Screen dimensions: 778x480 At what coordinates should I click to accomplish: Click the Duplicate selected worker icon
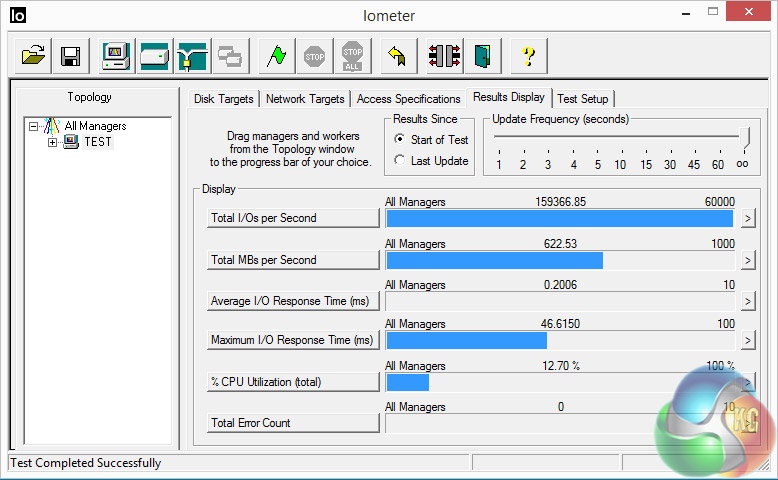230,56
